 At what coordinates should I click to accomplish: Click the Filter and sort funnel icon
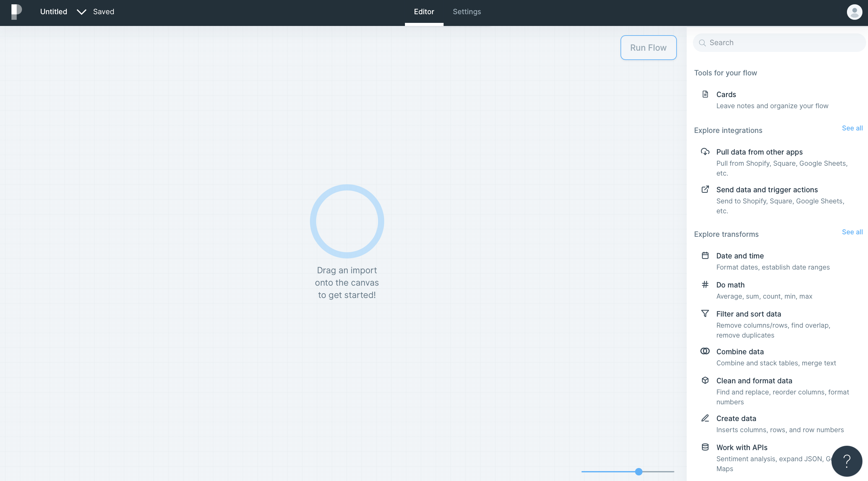point(705,313)
